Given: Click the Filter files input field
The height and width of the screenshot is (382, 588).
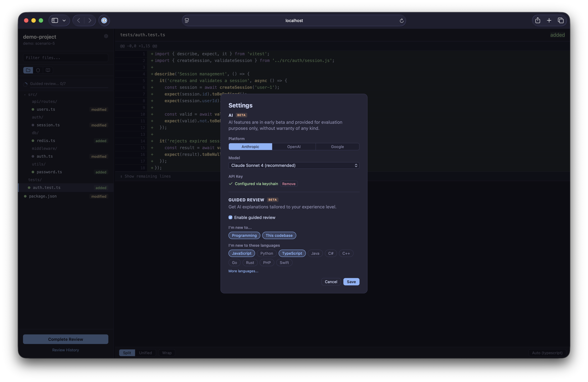Looking at the screenshot, I should pyautogui.click(x=66, y=57).
